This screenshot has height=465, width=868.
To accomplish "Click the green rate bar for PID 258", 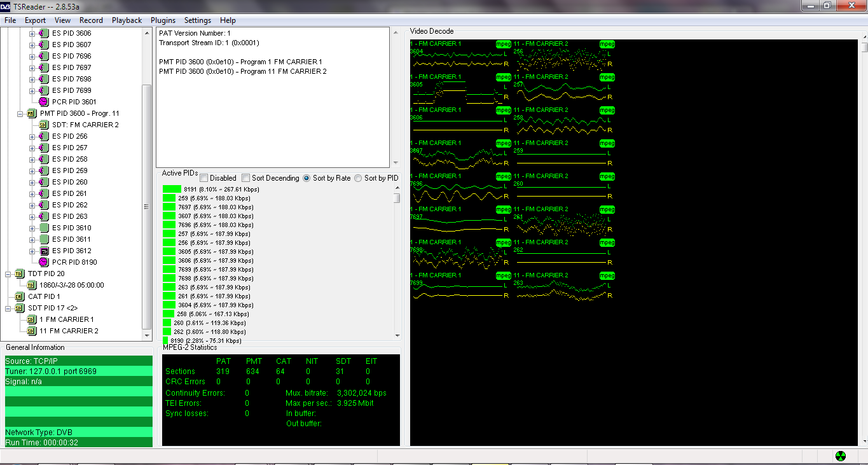I will coord(169,314).
